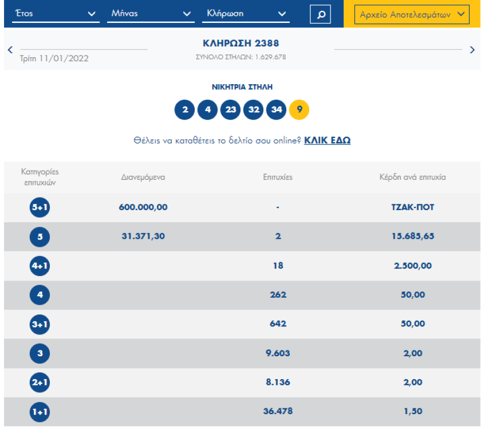Click the ΚΛΙΚ ΕΔΩ link
Screen dimensions: 504x433
click(327, 140)
